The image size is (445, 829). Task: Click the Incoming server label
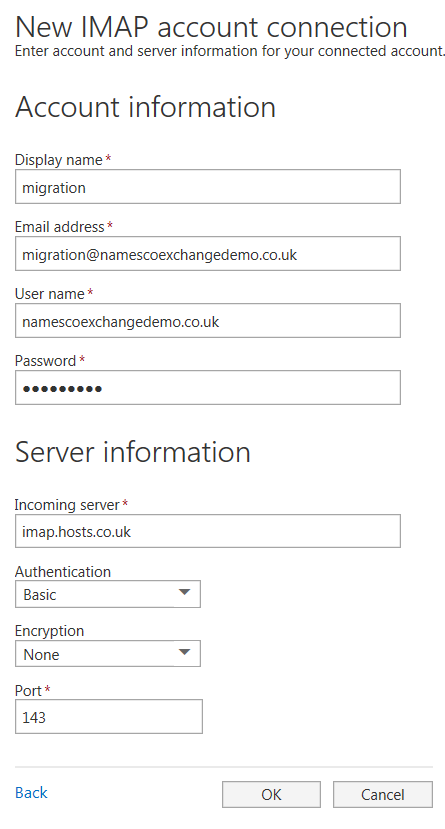point(67,505)
